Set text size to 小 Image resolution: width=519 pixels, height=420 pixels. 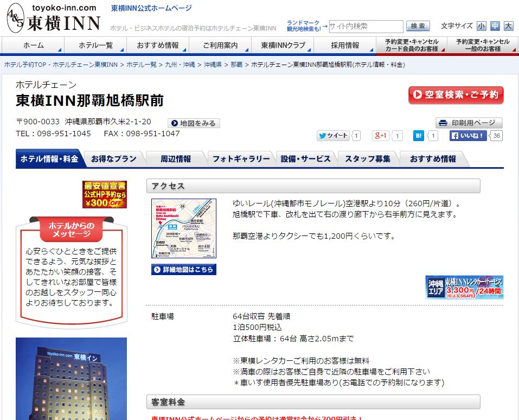(x=481, y=26)
